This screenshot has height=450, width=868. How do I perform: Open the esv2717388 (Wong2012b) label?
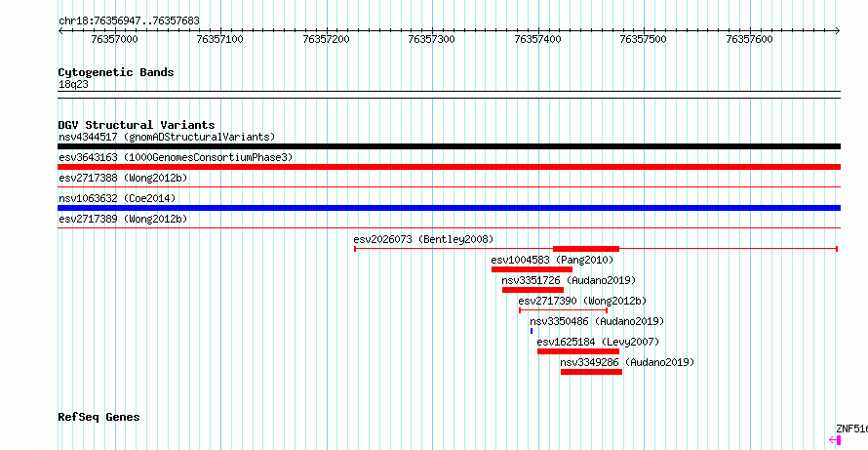tap(123, 178)
